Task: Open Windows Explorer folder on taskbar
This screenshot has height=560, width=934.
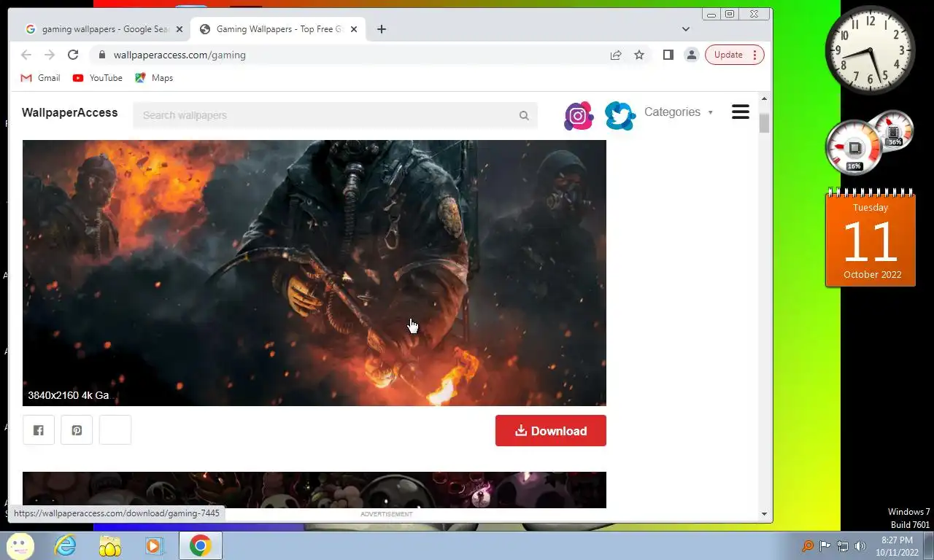Action: [110, 545]
